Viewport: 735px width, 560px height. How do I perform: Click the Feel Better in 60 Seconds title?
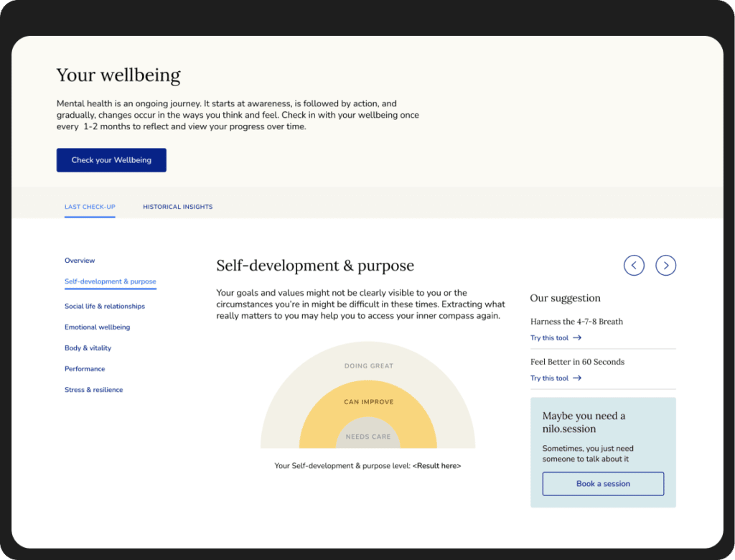(578, 362)
